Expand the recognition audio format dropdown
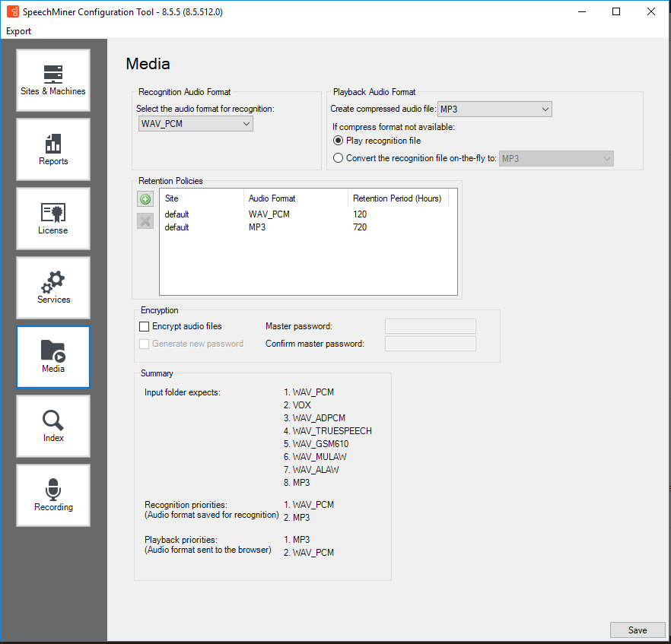This screenshot has width=671, height=644. (196, 124)
